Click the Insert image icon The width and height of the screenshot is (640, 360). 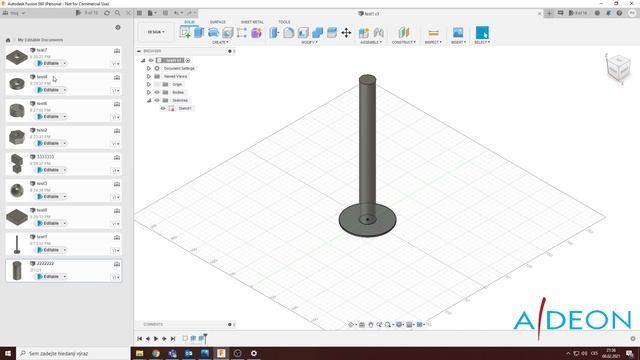tap(458, 32)
